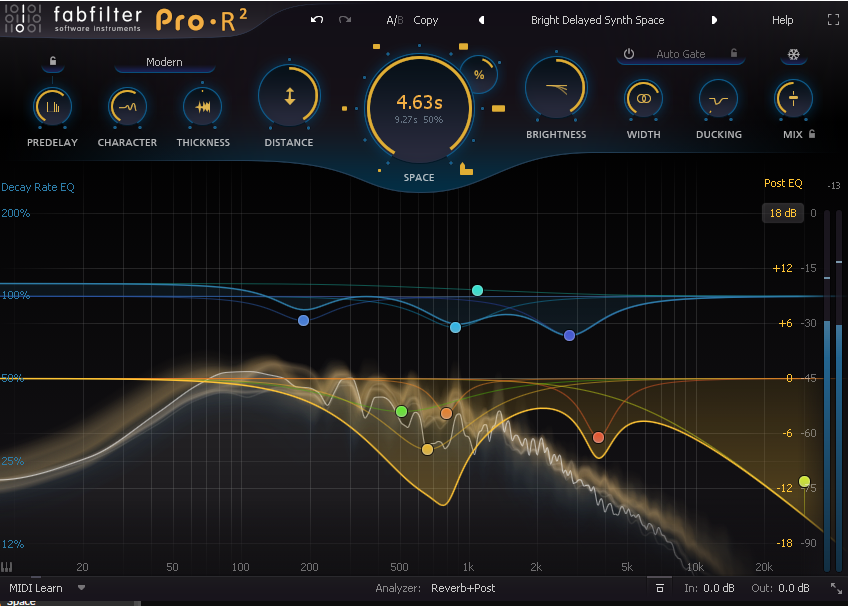The height and width of the screenshot is (606, 848).
Task: Click the undo arrow in the top bar
Action: point(317,19)
